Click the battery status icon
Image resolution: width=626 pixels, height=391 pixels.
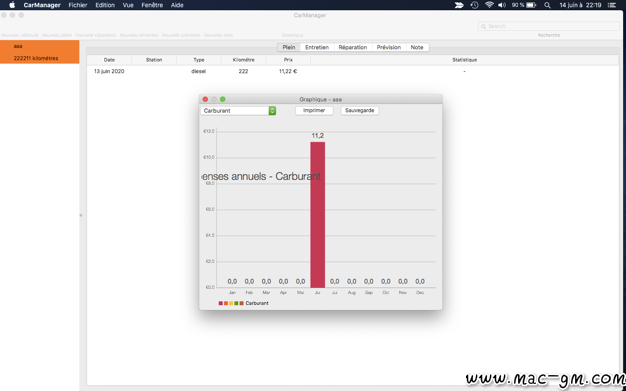point(531,5)
